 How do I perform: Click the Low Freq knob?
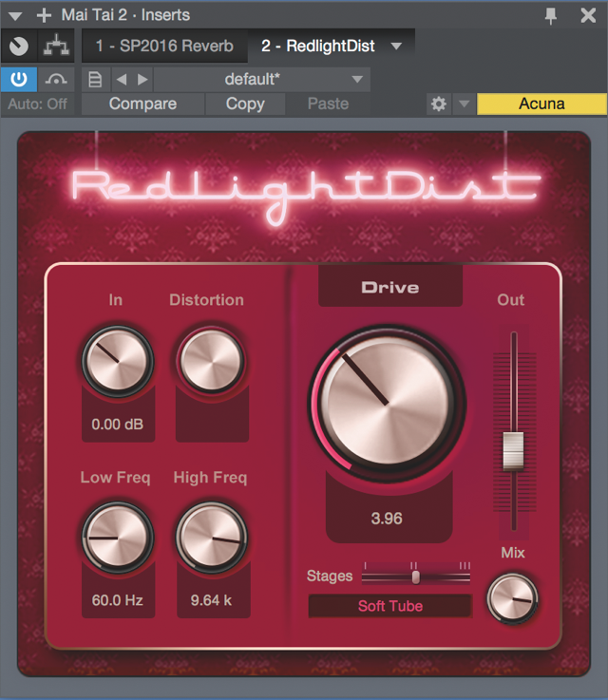(x=118, y=537)
